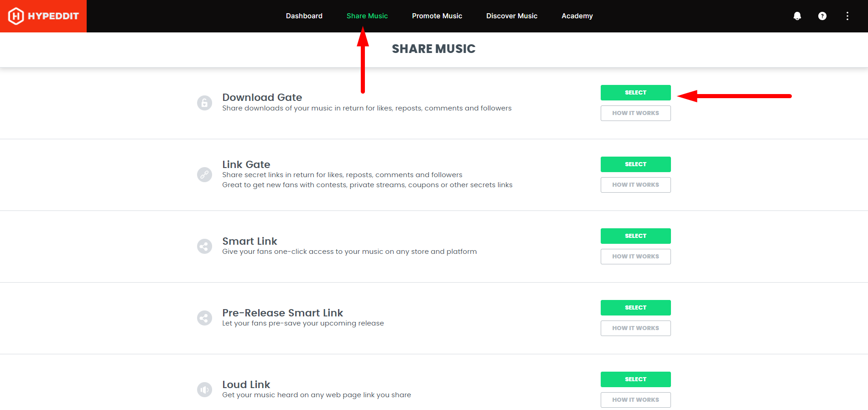
Task: Click the Download Gate lock icon
Action: coord(204,103)
